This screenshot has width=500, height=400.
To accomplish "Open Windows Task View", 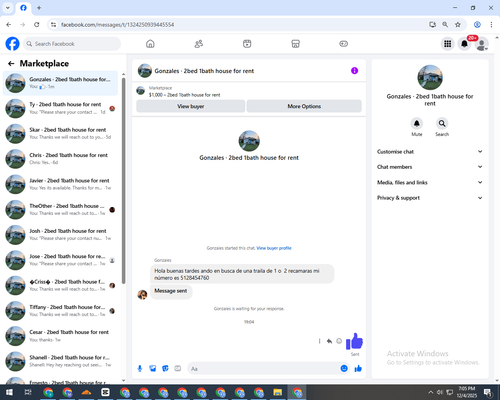I will tap(28, 392).
